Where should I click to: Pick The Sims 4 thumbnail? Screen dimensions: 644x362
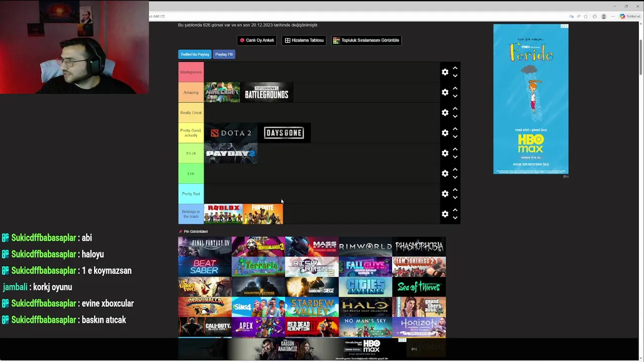[x=258, y=307]
